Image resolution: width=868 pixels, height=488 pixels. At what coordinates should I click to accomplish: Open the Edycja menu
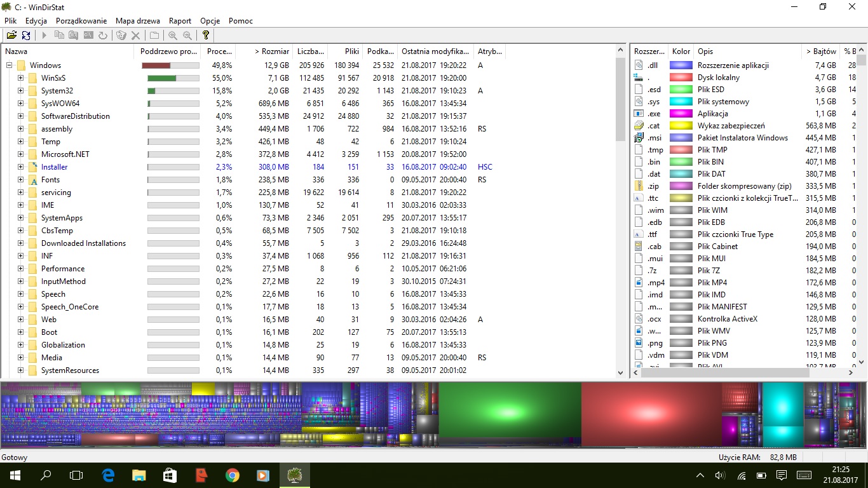click(x=36, y=21)
